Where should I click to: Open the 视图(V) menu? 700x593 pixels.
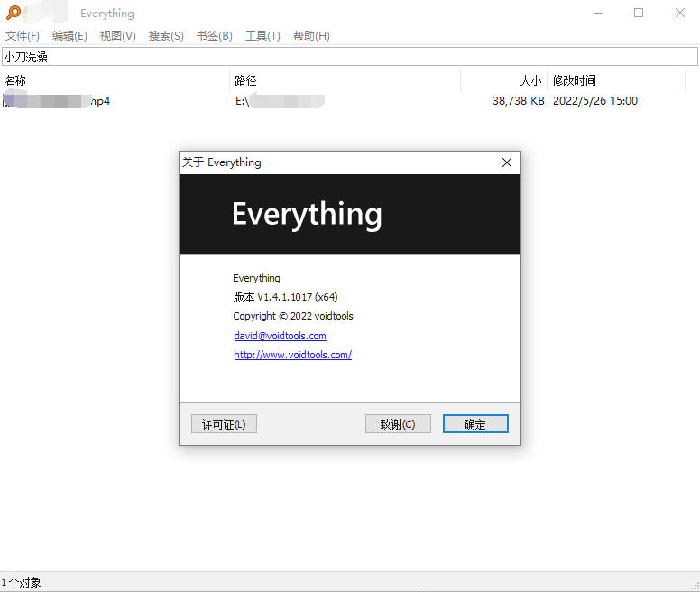[x=117, y=36]
